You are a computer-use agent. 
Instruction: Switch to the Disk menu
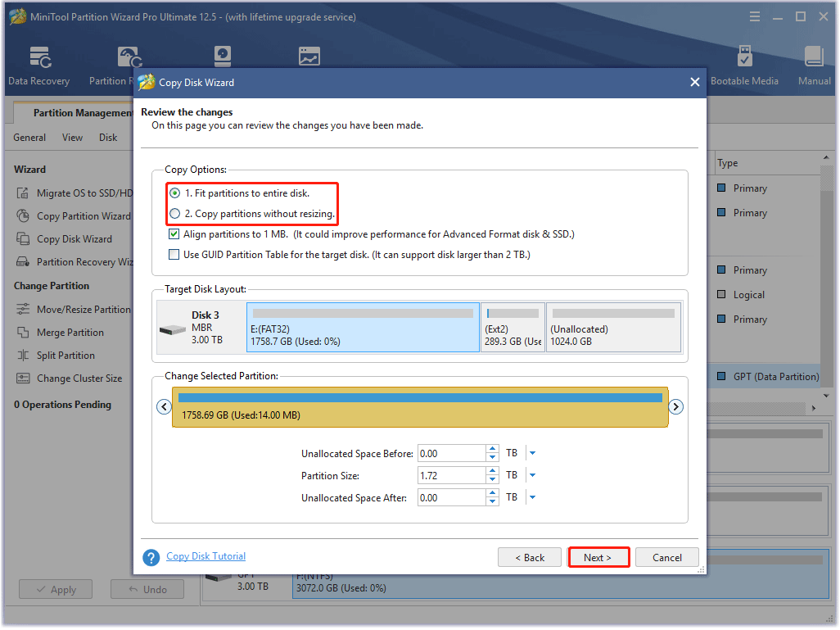[x=107, y=137]
